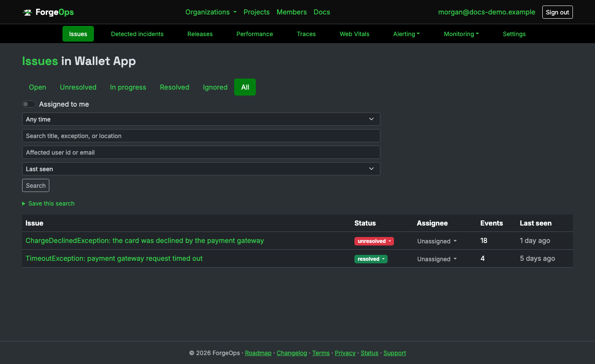595x364 pixels.
Task: Click the Search button
Action: click(36, 186)
